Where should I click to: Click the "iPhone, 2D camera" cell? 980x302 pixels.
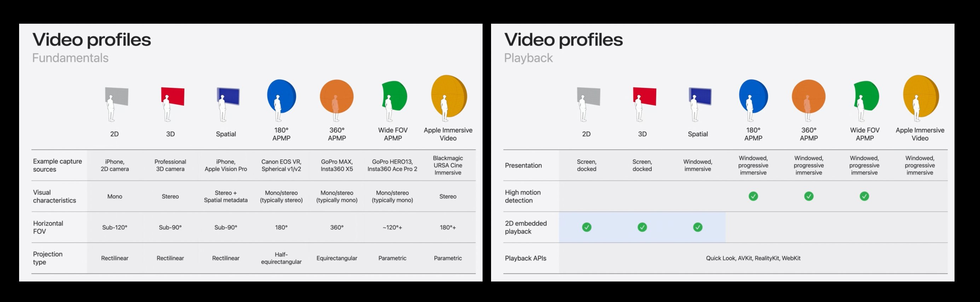click(115, 165)
